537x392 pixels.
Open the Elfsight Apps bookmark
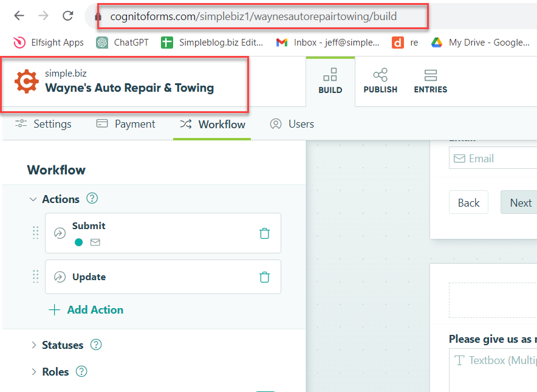48,43
